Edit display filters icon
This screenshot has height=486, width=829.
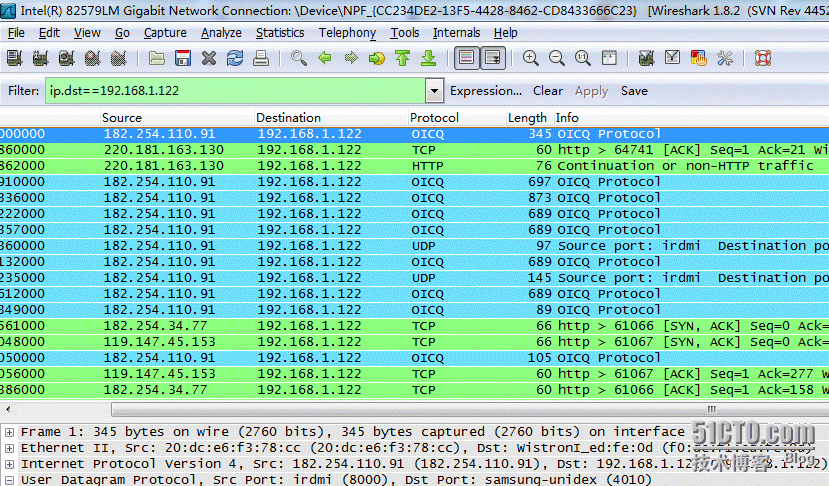[x=672, y=58]
